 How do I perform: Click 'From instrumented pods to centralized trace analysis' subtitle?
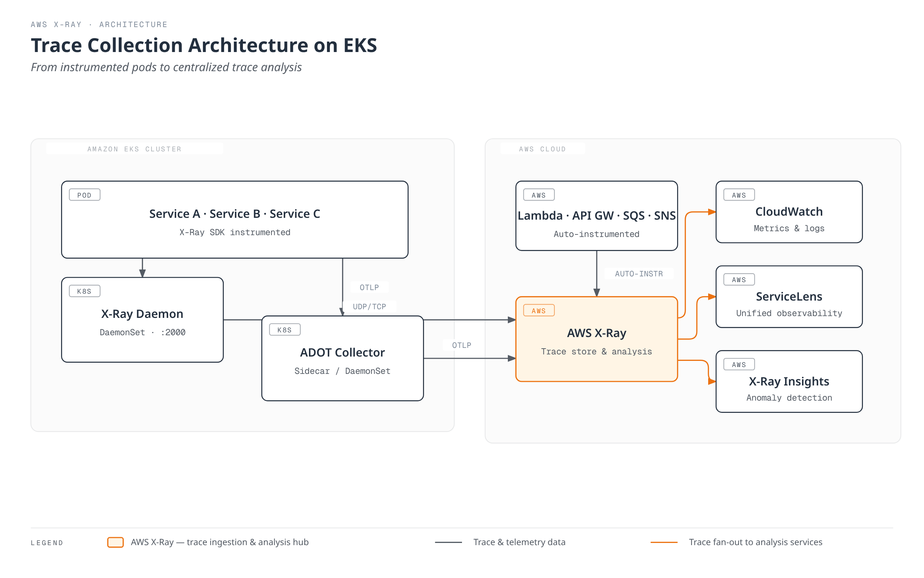pos(166,67)
